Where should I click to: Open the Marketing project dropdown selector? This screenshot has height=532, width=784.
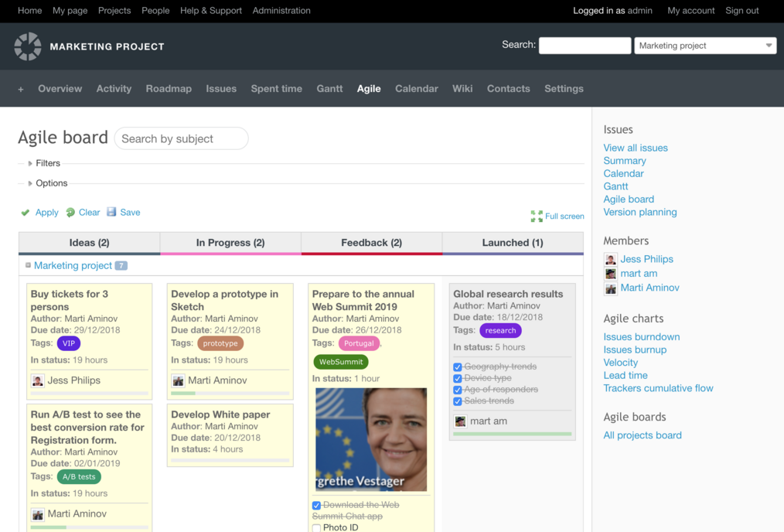coord(705,46)
